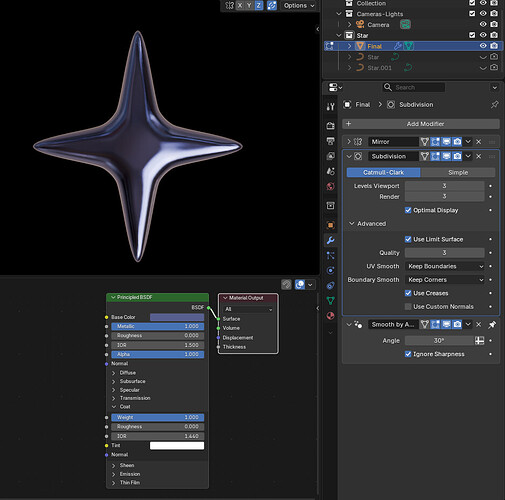
Task: Toggle Z axis mirror button
Action: point(259,5)
